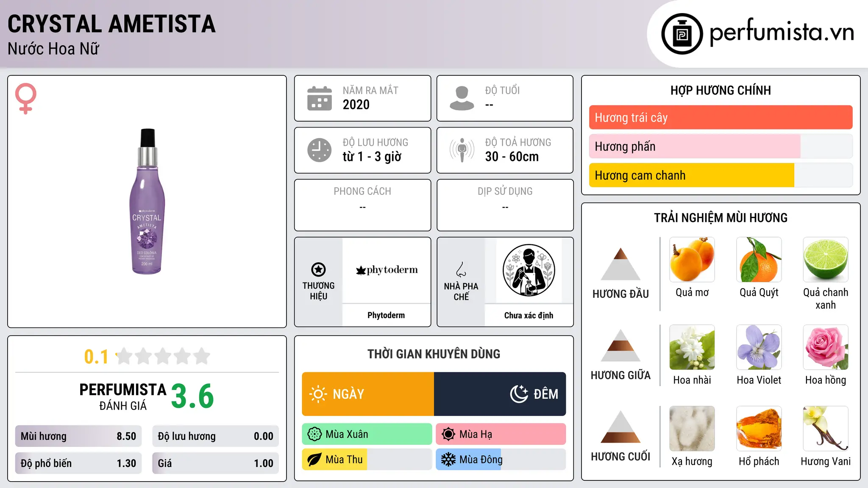The height and width of the screenshot is (488, 868).
Task: Click the Nước Hoa Nữ subtitle
Action: coord(53,49)
